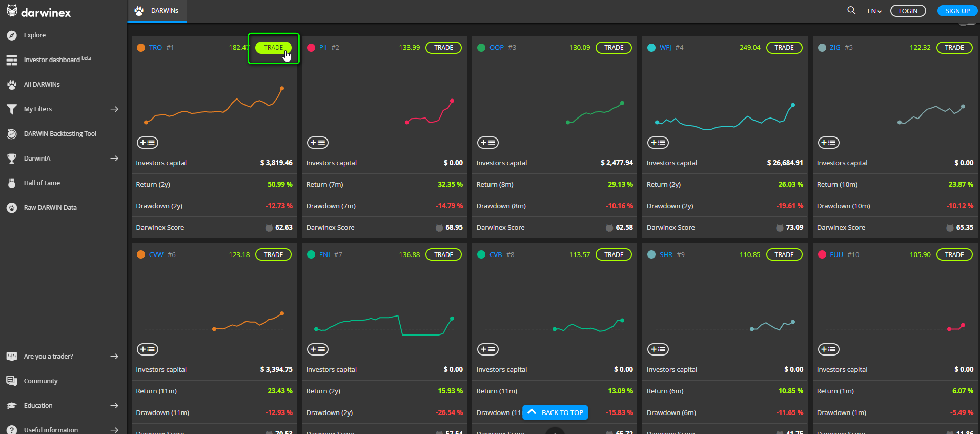
Task: Click the Are you a trader icon
Action: [12, 357]
